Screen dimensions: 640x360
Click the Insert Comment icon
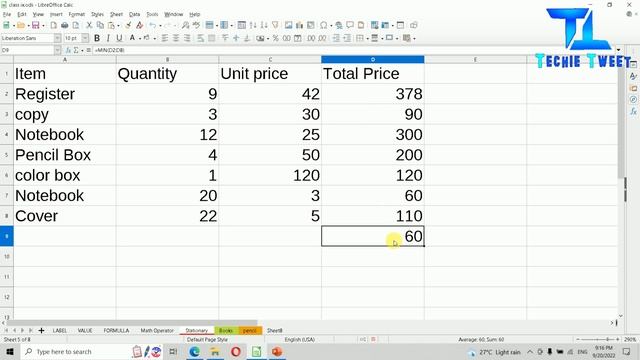pyautogui.click(x=350, y=25)
